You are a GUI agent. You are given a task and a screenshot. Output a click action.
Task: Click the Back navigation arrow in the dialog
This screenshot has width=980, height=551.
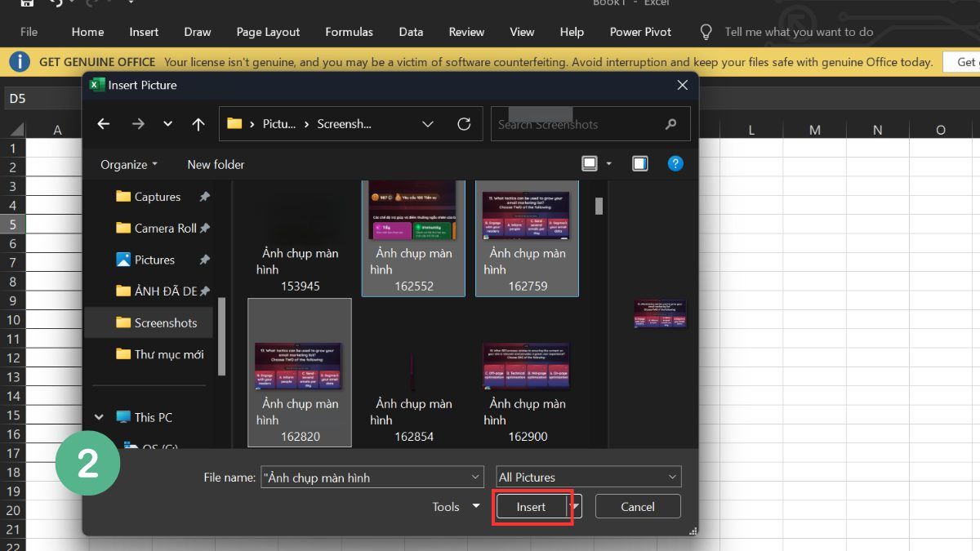pos(103,123)
